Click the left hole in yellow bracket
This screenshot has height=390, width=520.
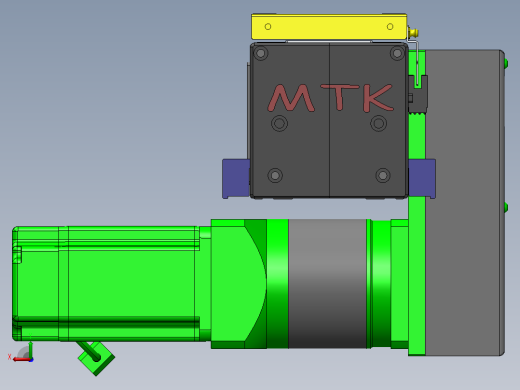point(268,27)
